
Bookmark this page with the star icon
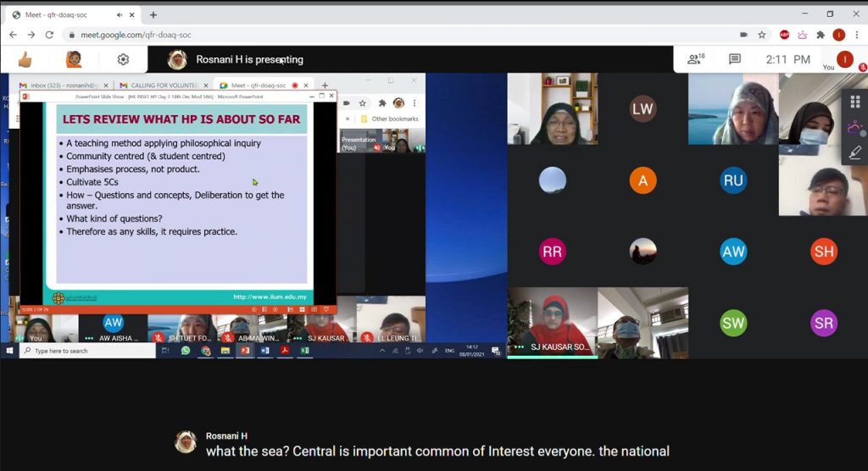tap(762, 35)
